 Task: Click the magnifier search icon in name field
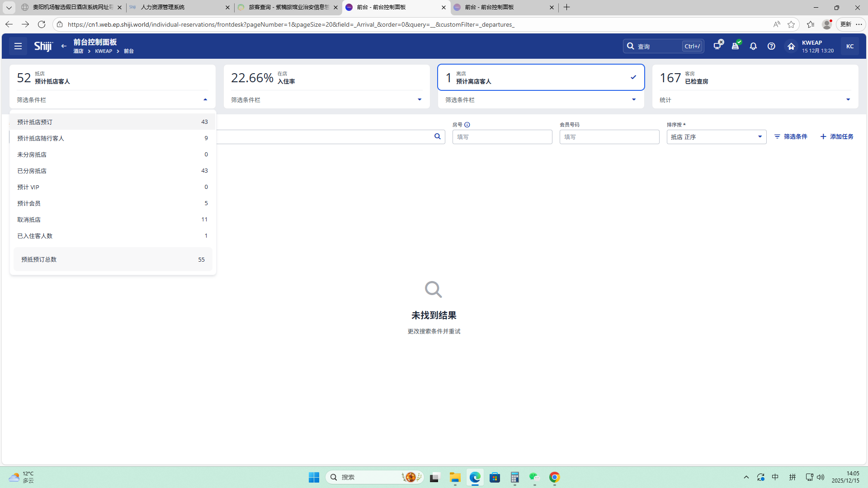click(437, 136)
